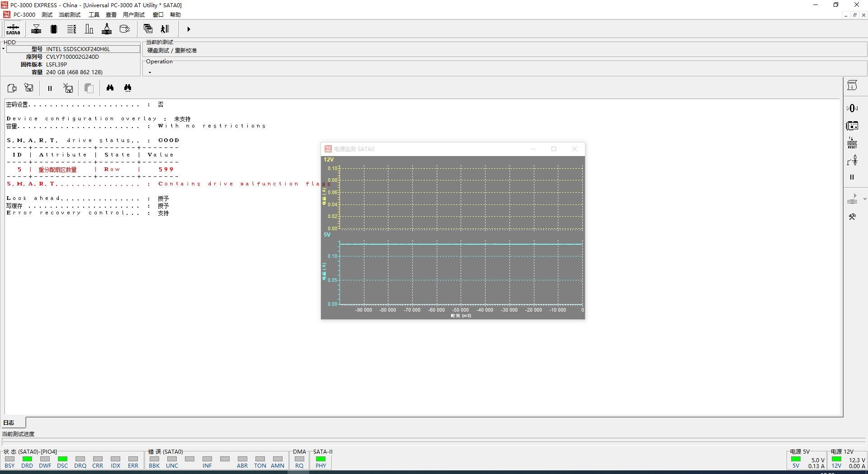Click the 5V power indicator button

[x=796, y=462]
